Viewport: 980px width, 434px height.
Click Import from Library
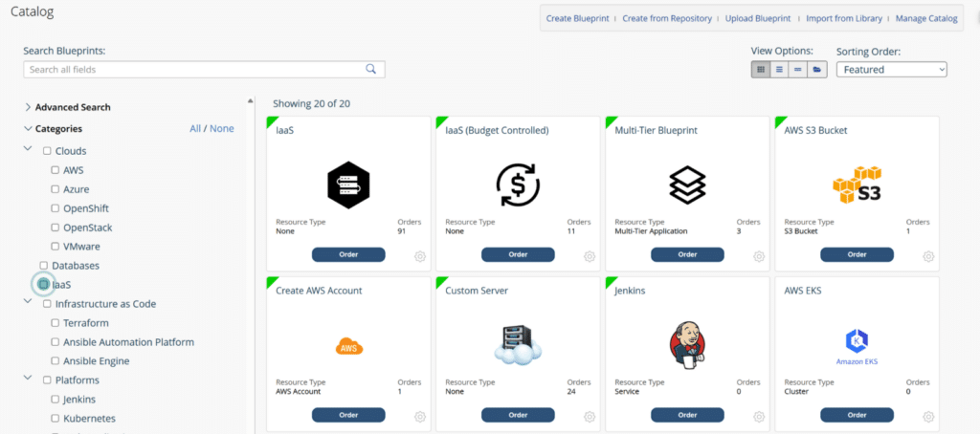point(844,19)
